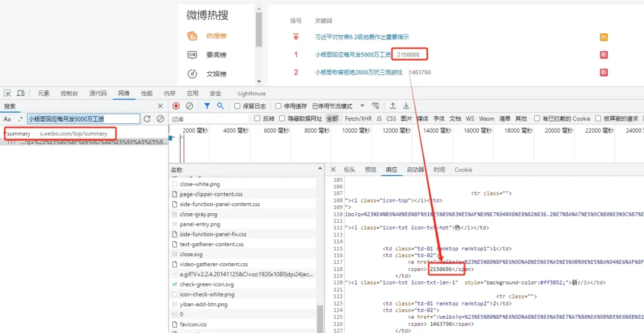Show the 标头 request tab

[349, 170]
